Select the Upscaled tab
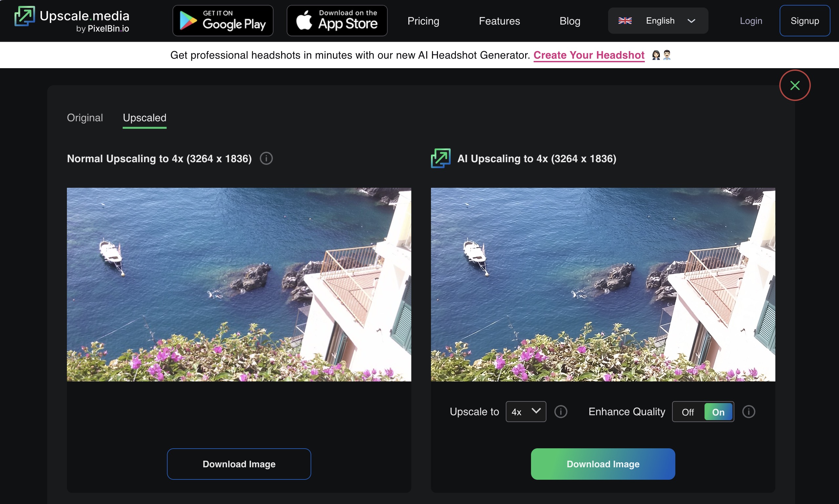The height and width of the screenshot is (504, 839). coord(144,118)
